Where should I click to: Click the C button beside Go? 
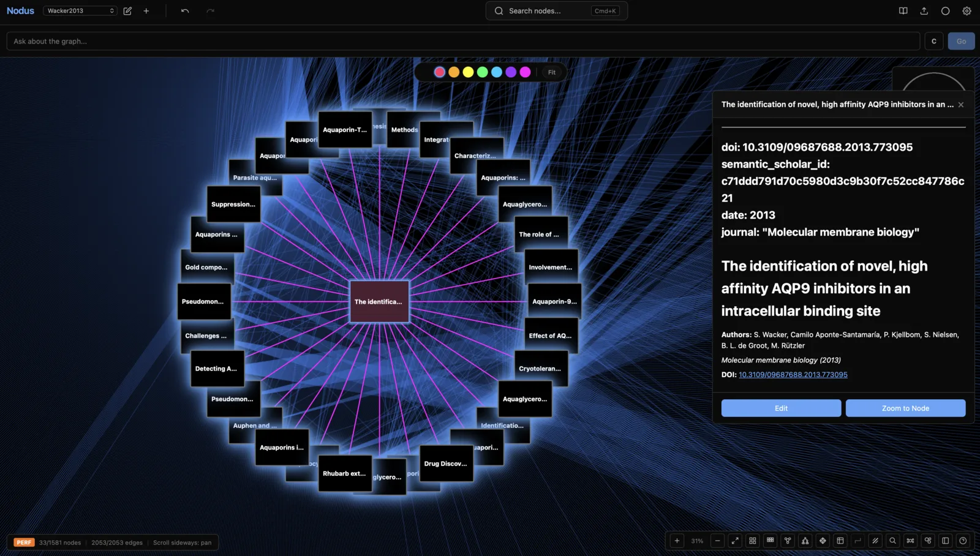(x=934, y=41)
